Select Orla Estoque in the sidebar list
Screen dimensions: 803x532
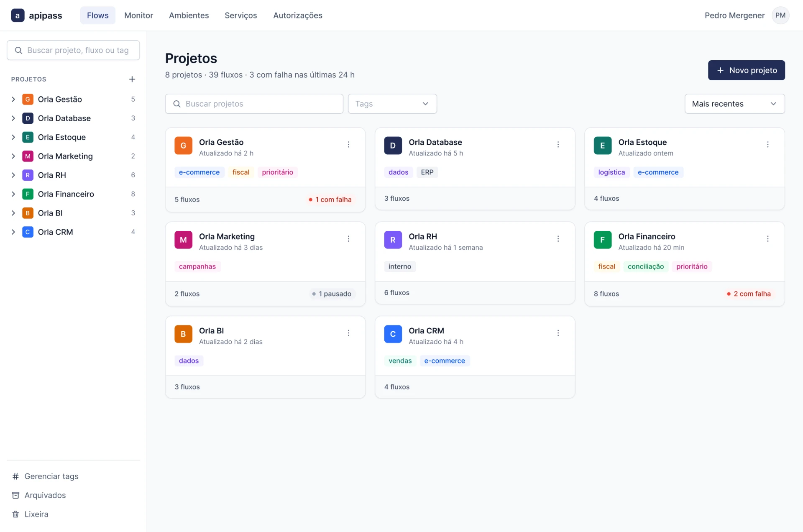(73, 137)
